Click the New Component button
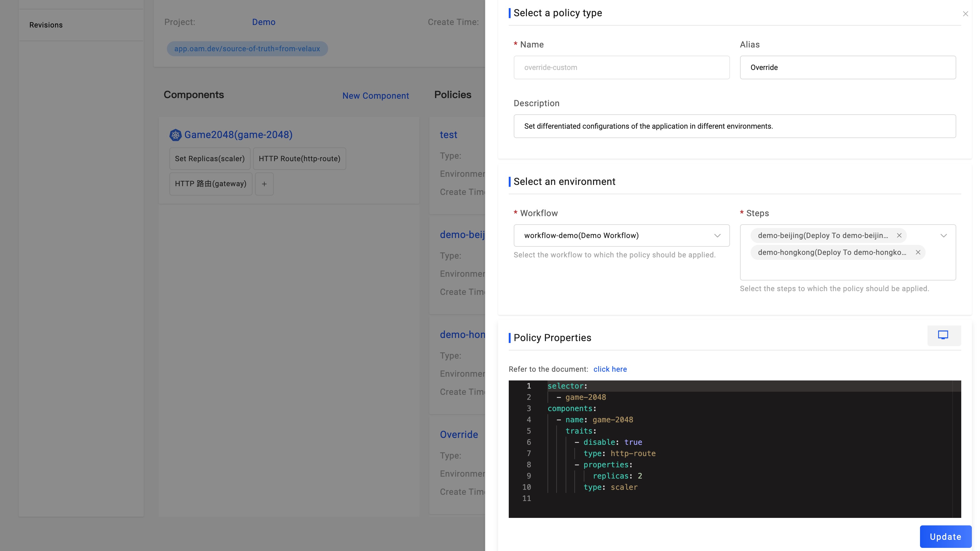The width and height of the screenshot is (980, 551). coord(376,95)
